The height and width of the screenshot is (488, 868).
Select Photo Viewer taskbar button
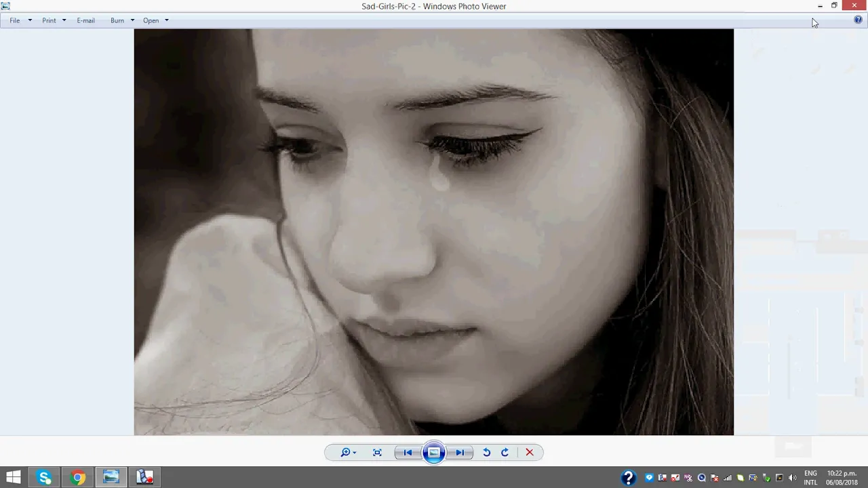click(111, 477)
